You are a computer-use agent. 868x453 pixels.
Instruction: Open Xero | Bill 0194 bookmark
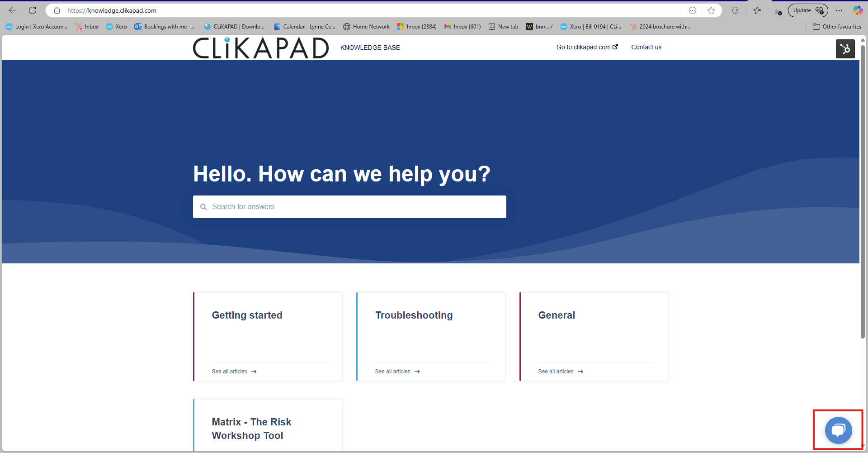point(591,27)
